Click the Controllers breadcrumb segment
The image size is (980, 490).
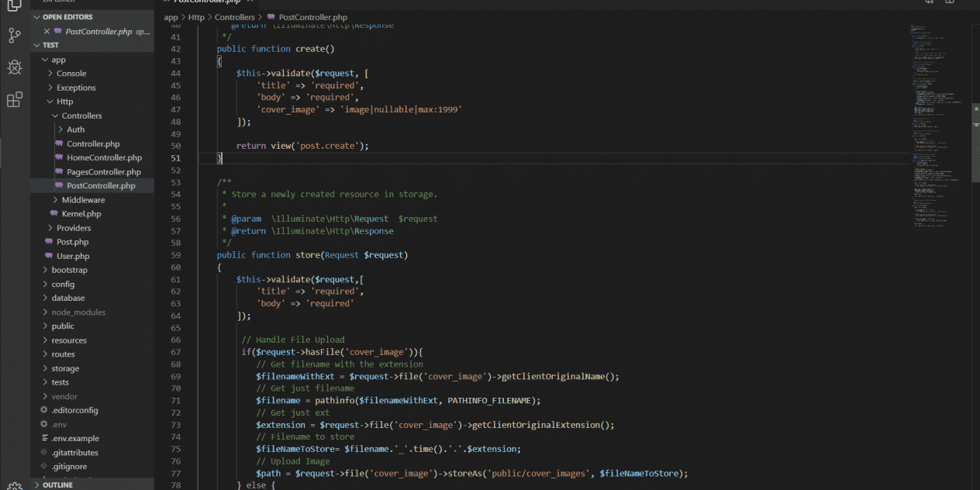(234, 17)
